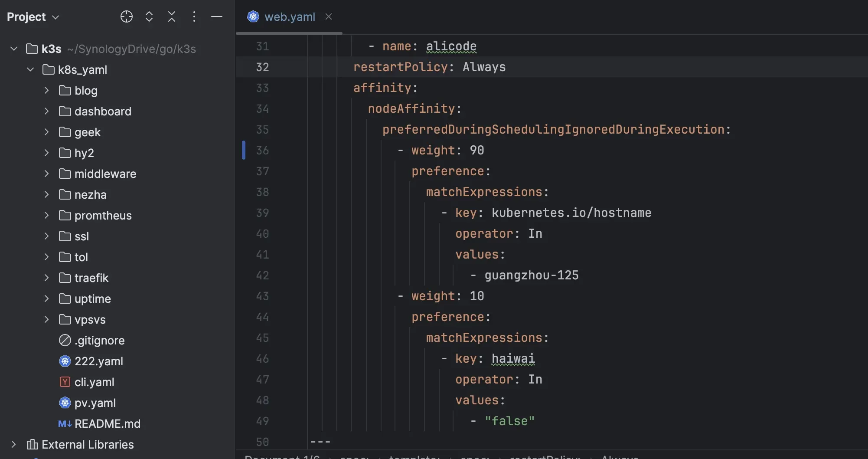
Task: Click the ssl folder icon
Action: pyautogui.click(x=65, y=236)
